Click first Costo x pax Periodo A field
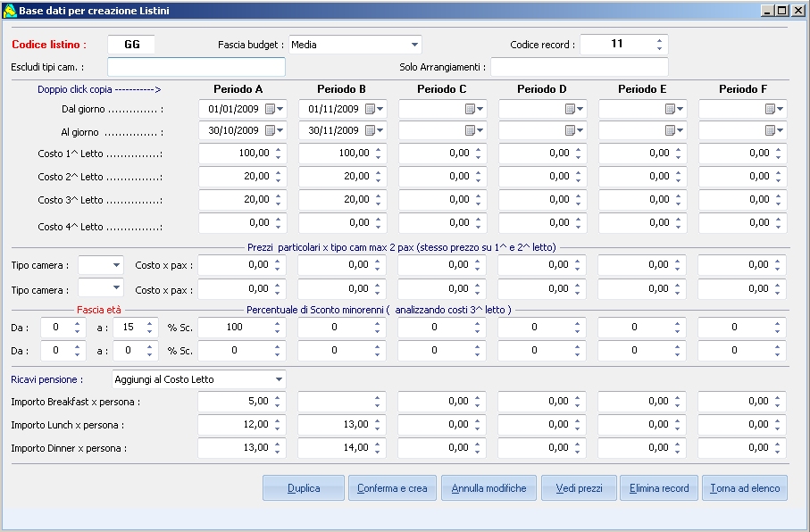This screenshot has width=810, height=532. (242, 265)
